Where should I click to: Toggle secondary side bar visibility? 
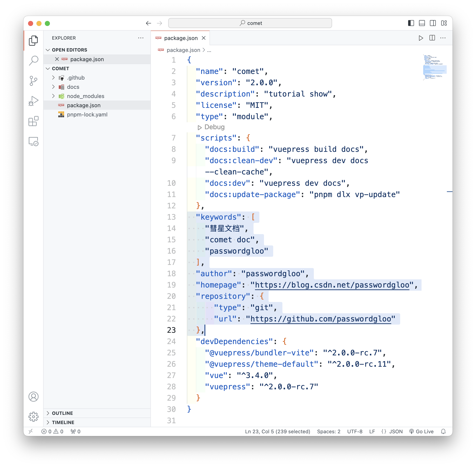[x=433, y=23]
